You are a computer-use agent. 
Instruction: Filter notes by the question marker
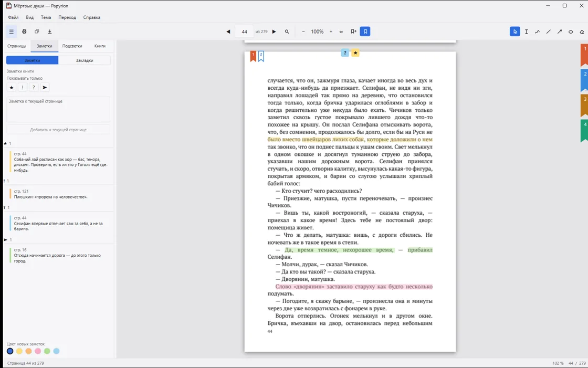[34, 87]
